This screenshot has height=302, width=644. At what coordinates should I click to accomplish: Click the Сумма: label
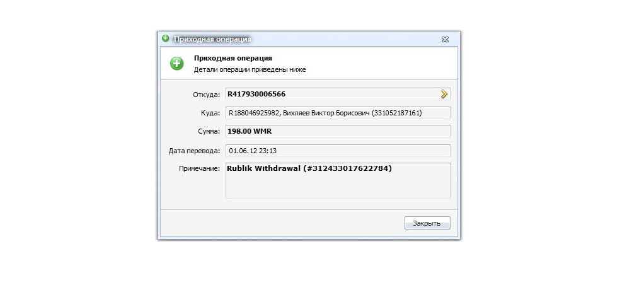point(209,132)
